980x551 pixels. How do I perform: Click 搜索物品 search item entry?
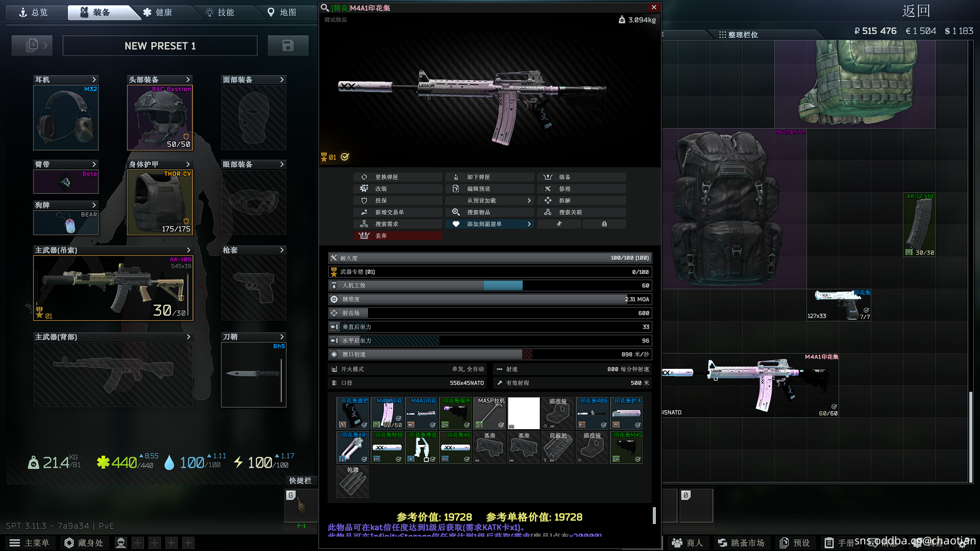pos(489,212)
